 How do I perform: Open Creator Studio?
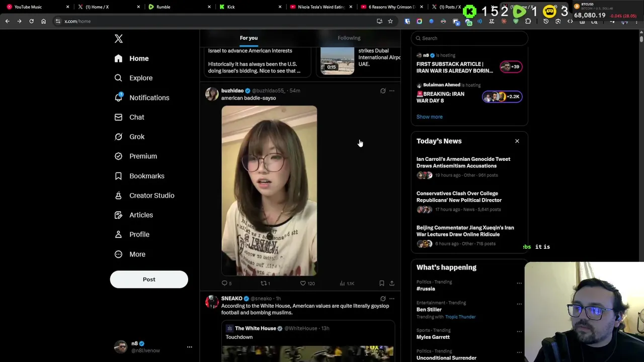(144, 196)
